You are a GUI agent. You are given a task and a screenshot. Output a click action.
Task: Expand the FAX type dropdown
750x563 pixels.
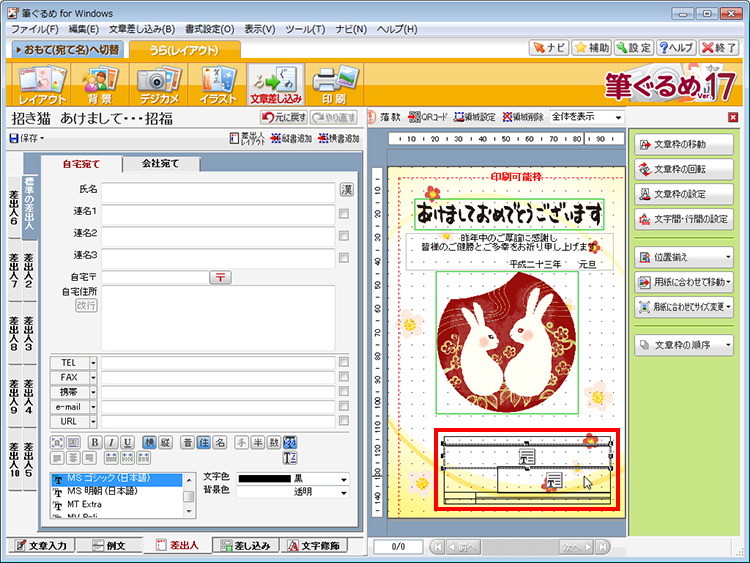(93, 378)
